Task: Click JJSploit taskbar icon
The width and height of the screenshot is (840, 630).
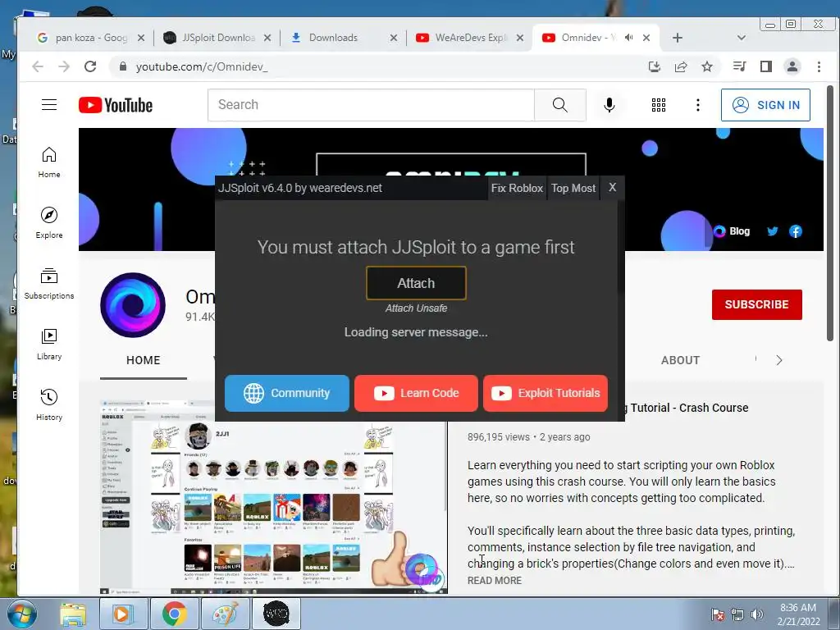Action: pos(276,614)
